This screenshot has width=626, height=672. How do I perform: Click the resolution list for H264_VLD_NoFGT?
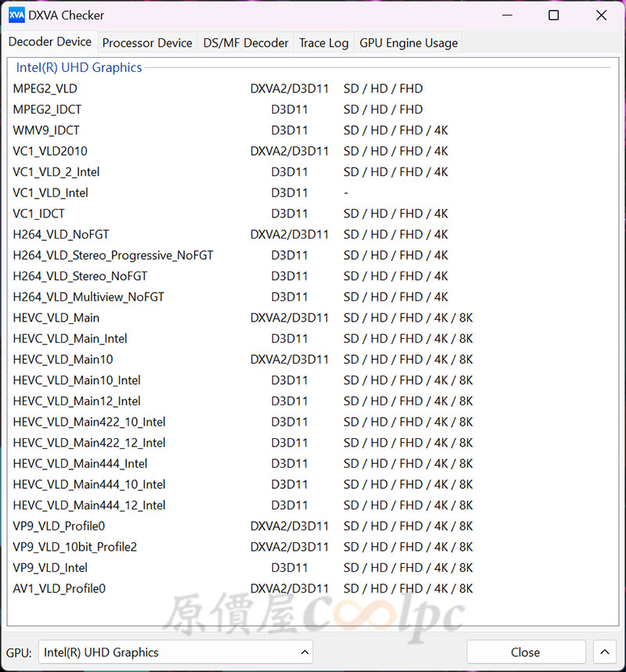point(395,235)
